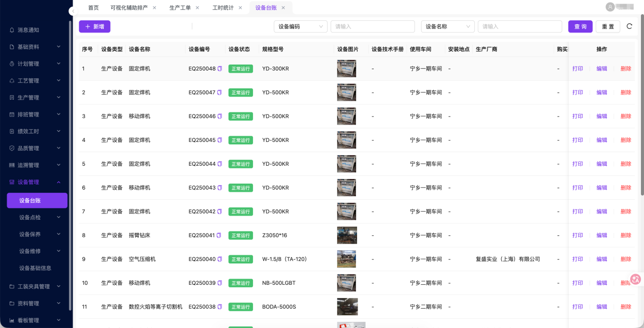Image resolution: width=644 pixels, height=328 pixels.
Task: Close the 可视化辅助排产 tab
Action: [x=154, y=8]
